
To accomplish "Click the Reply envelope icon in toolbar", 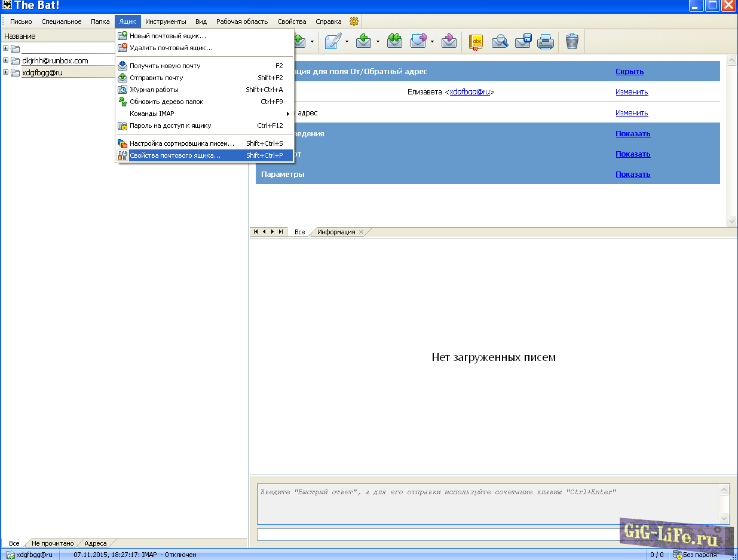I will click(x=363, y=41).
